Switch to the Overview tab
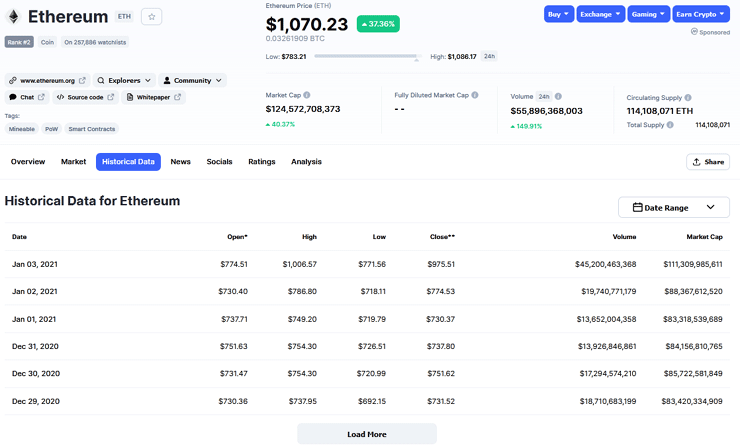 tap(28, 162)
